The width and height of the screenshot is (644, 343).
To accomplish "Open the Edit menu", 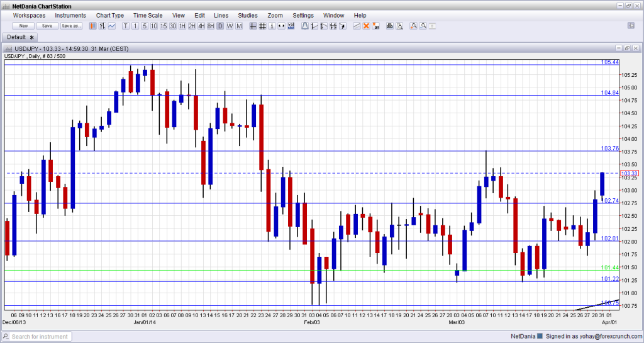I will 199,16.
